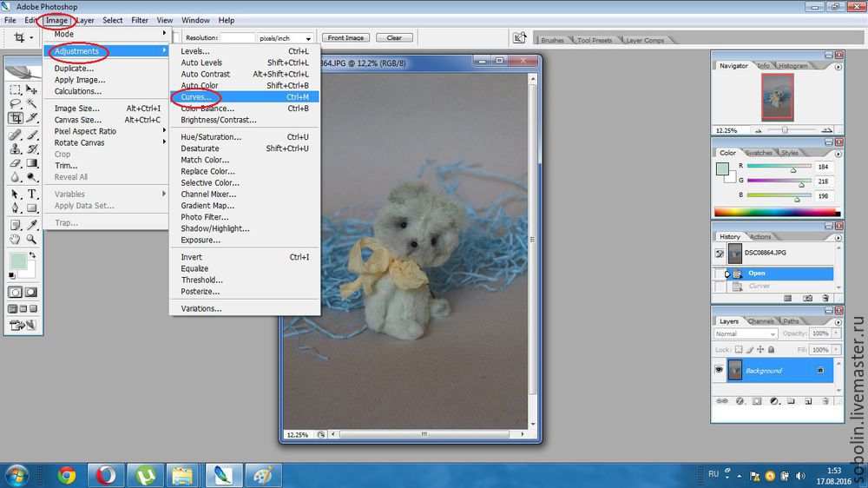
Task: Switch to Quick Mask mode
Action: (31, 292)
